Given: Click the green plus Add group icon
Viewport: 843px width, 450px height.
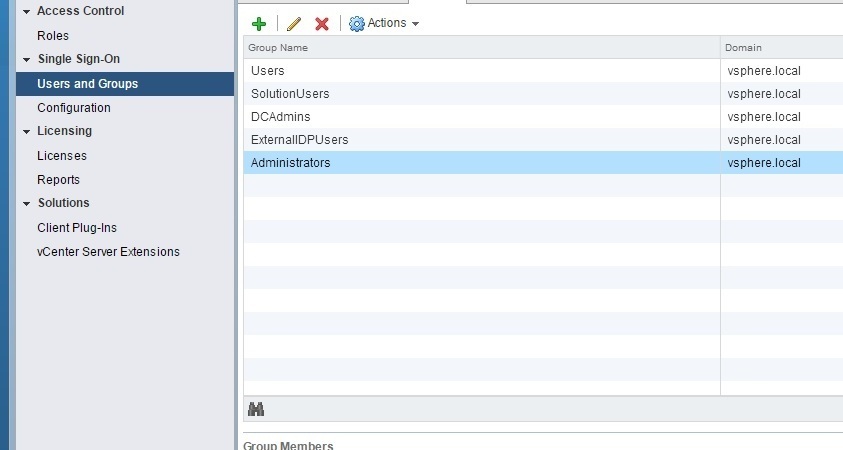Looking at the screenshot, I should click(x=259, y=24).
